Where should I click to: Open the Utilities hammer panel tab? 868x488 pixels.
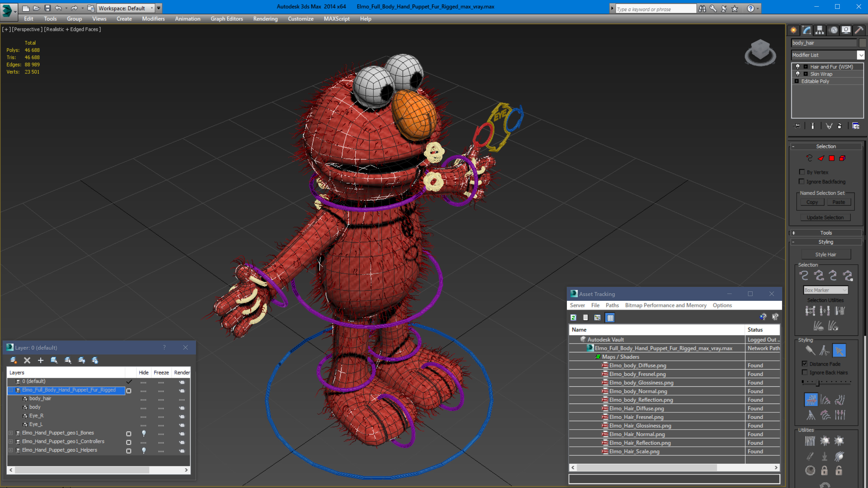coord(859,30)
